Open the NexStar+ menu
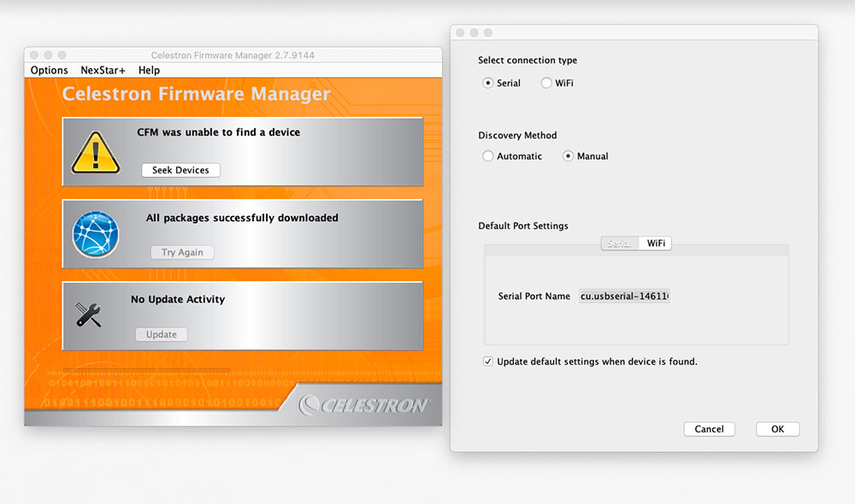Image resolution: width=855 pixels, height=504 pixels. pos(103,70)
